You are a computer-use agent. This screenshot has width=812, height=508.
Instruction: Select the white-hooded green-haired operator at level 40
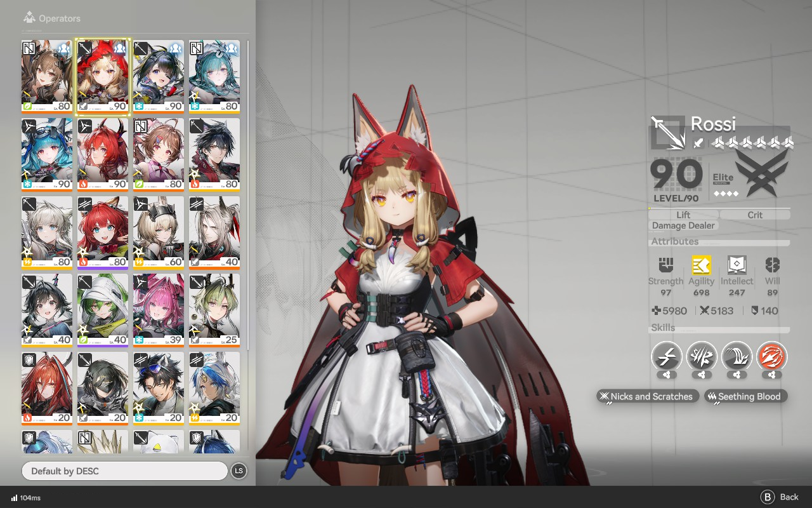(103, 311)
